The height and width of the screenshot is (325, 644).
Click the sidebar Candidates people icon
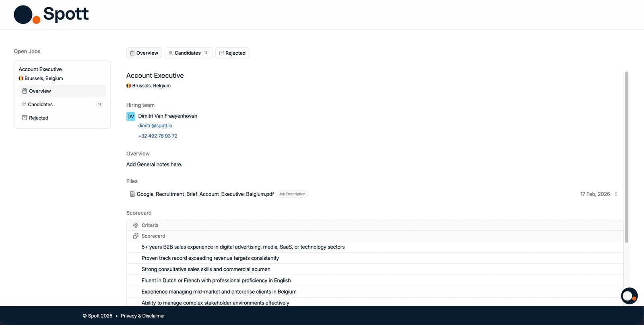point(24,105)
